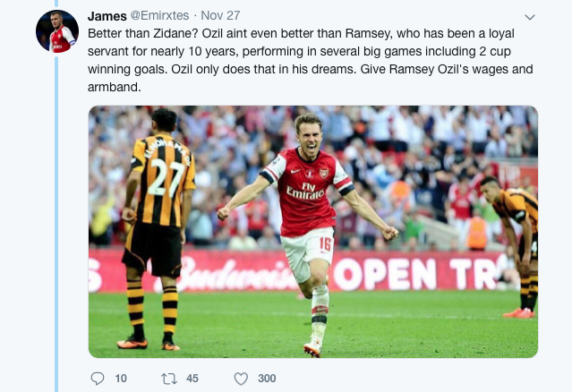
Task: Click the vertical thread line under the avatar
Action: [x=57, y=224]
